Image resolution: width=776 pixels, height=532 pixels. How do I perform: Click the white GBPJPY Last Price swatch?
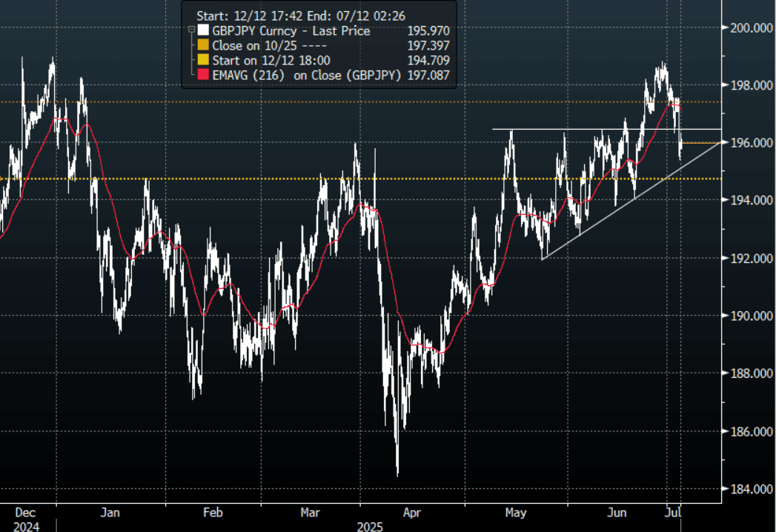click(x=203, y=31)
